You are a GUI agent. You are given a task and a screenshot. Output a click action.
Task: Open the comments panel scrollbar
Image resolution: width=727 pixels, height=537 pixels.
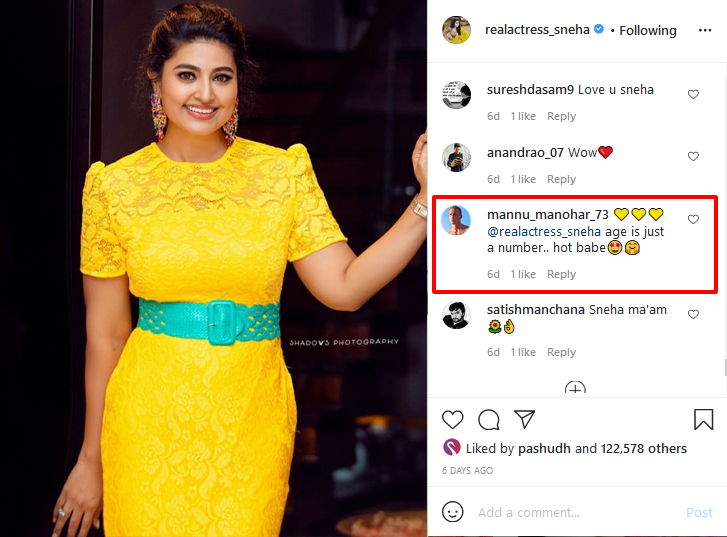click(x=725, y=366)
